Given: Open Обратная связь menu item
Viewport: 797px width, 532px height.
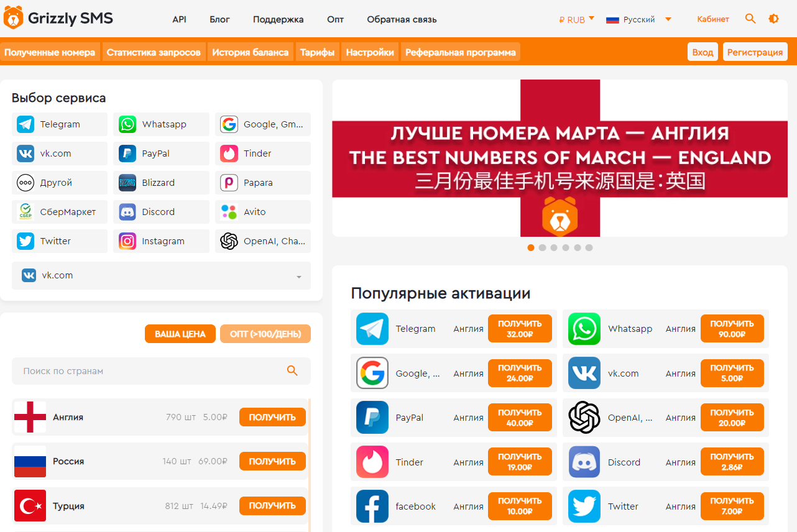Looking at the screenshot, I should 402,19.
